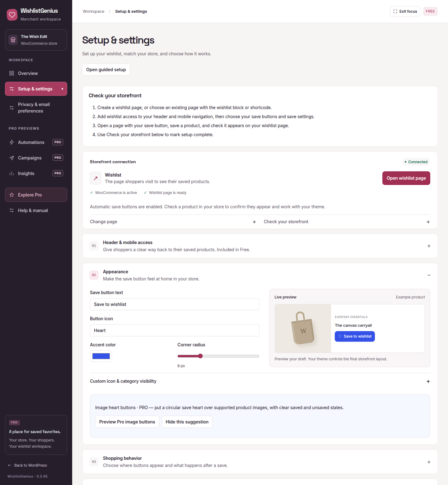The width and height of the screenshot is (448, 485).
Task: Click the Insights bar chart icon
Action: tap(12, 173)
